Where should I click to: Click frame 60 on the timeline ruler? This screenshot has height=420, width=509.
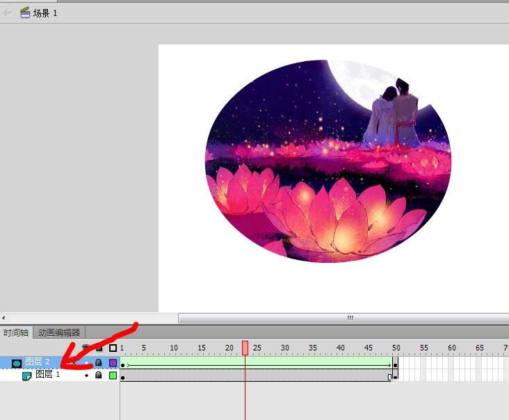coord(451,348)
